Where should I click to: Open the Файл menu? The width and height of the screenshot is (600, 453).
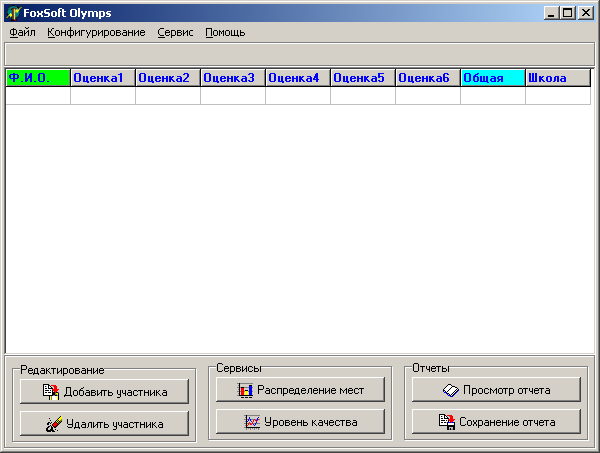point(22,32)
